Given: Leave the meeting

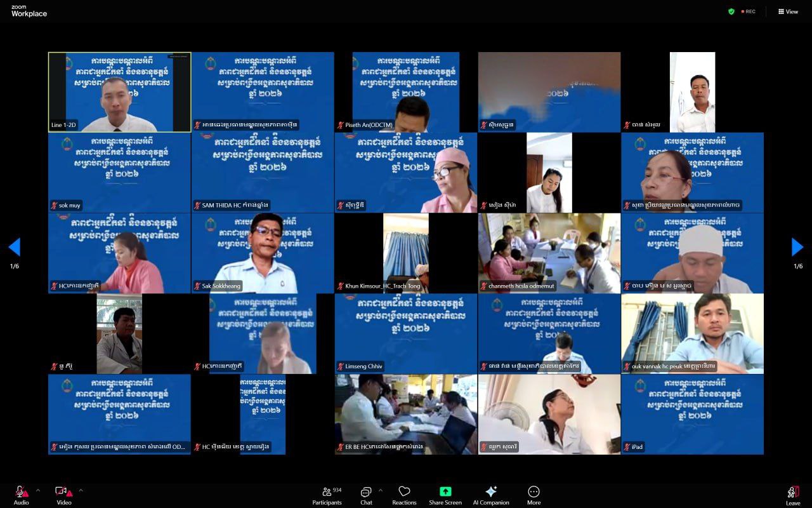Looking at the screenshot, I should click(x=793, y=493).
